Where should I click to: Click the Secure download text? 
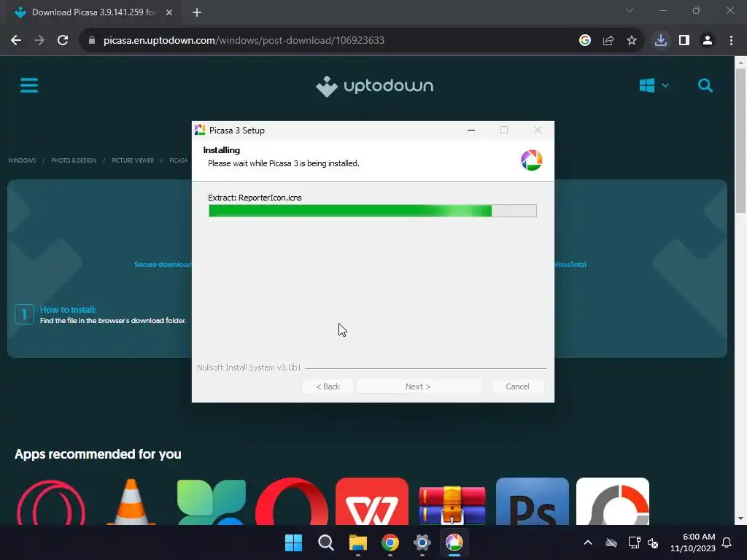tap(163, 264)
